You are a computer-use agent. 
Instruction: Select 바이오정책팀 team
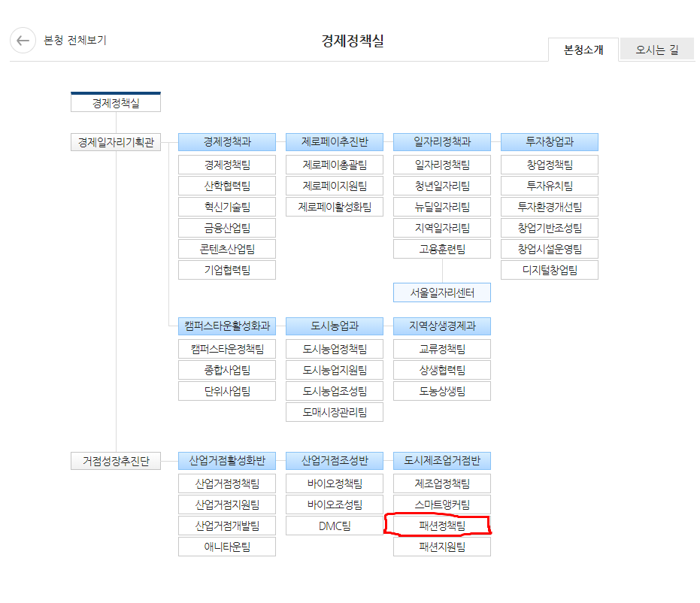(x=335, y=483)
